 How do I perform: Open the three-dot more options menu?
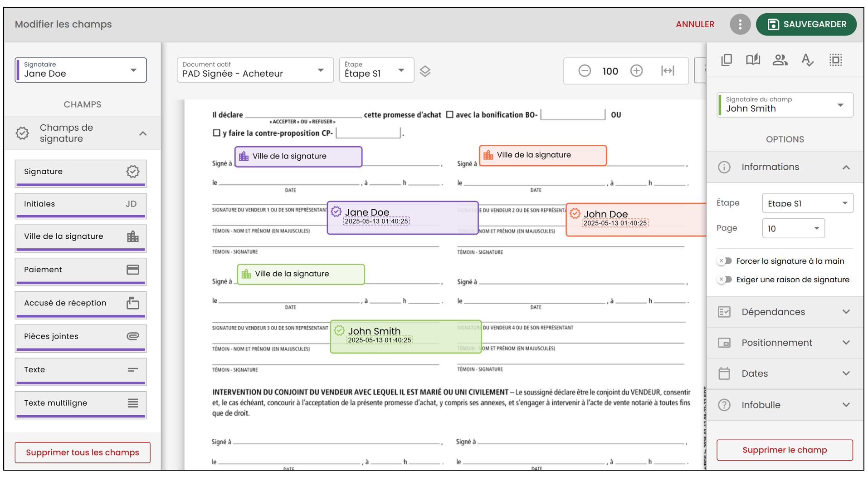[740, 25]
